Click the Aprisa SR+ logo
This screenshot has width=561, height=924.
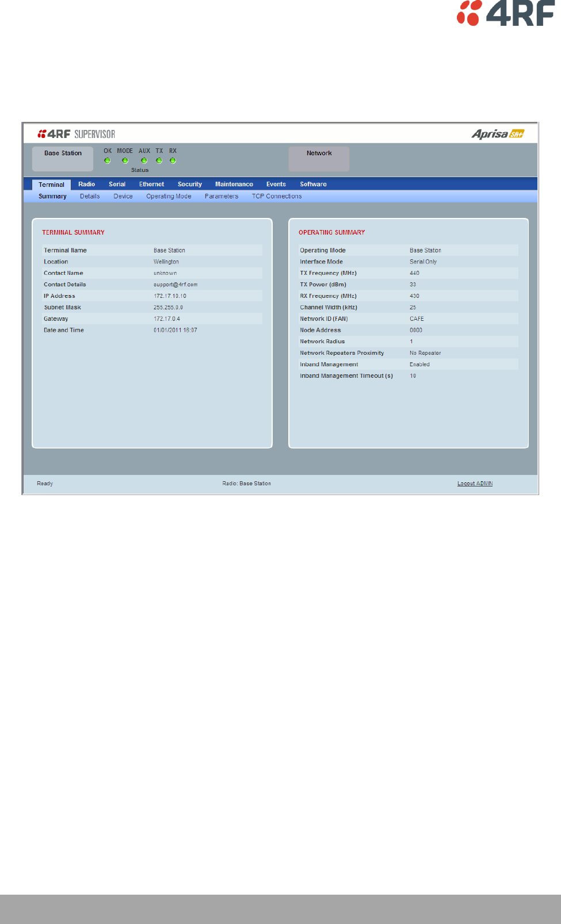[498, 134]
